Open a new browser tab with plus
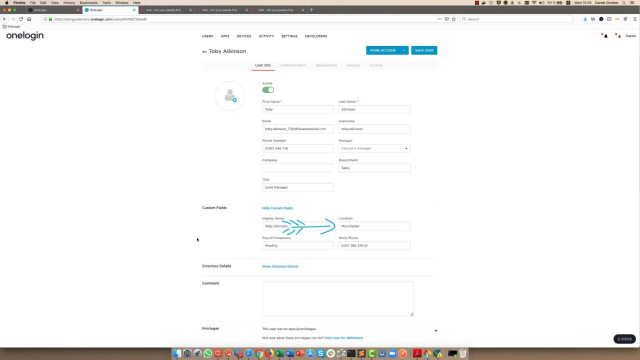Image resolution: width=640 pixels, height=360 pixels. tap(311, 10)
